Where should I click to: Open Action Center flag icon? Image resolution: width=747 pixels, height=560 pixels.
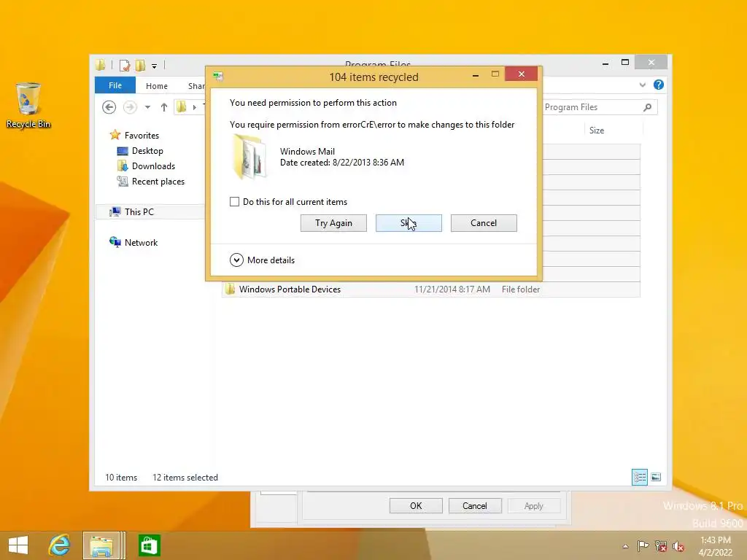coord(643,546)
